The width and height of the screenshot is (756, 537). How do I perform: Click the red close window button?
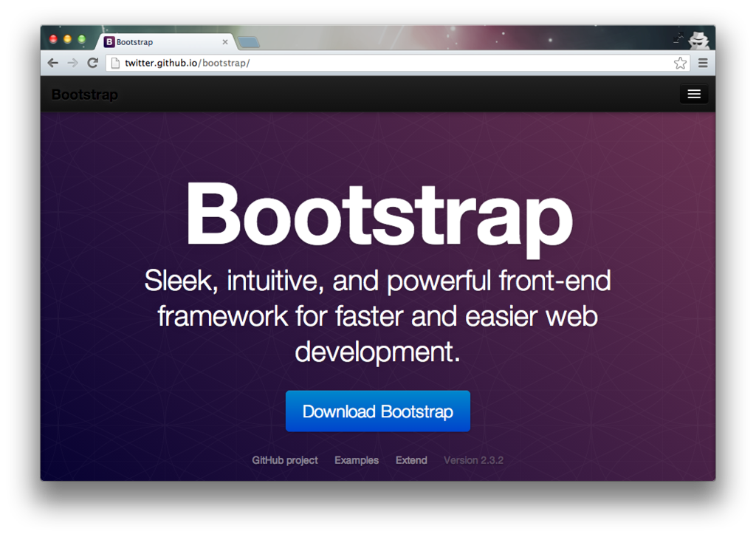53,39
